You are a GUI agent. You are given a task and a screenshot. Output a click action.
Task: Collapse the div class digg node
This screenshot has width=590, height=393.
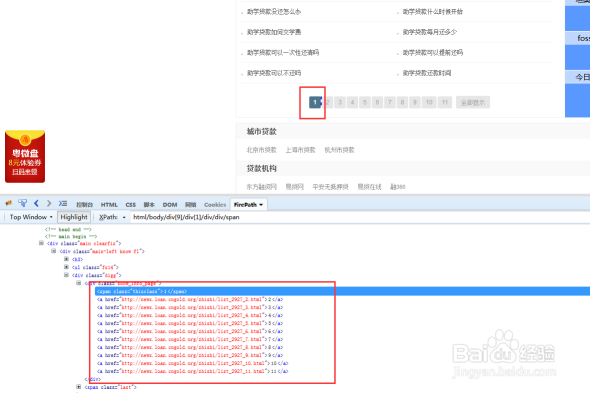click(66, 275)
